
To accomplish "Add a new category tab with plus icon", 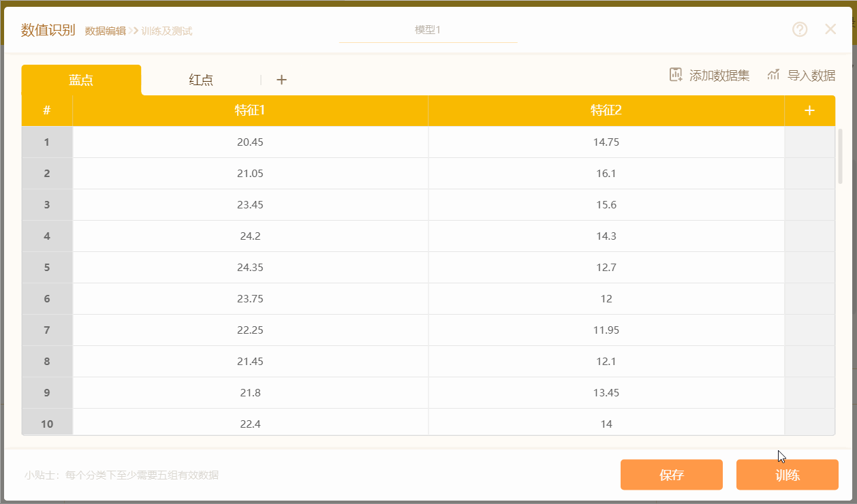I will (281, 80).
